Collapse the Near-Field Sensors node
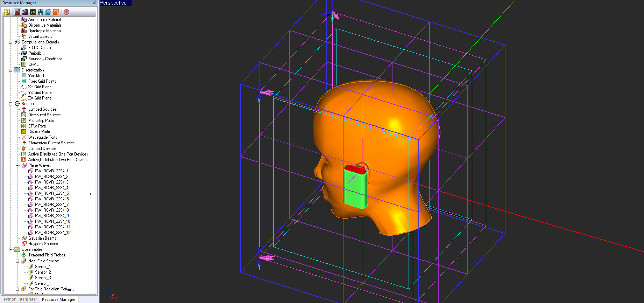644x303 pixels. pos(17,261)
